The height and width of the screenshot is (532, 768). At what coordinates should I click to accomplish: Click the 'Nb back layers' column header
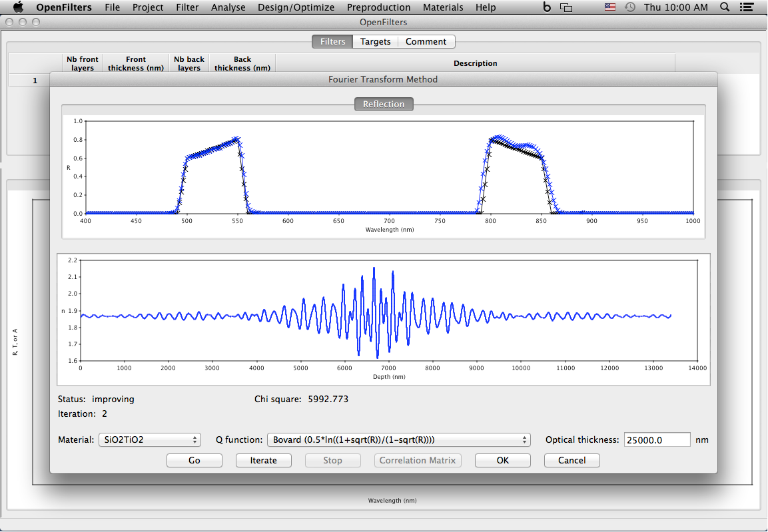[189, 63]
